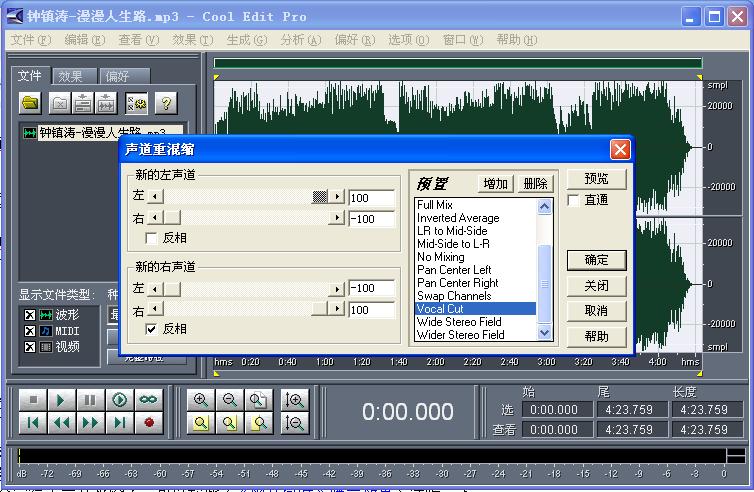
Task: Click the rewind button
Action: coord(61,423)
